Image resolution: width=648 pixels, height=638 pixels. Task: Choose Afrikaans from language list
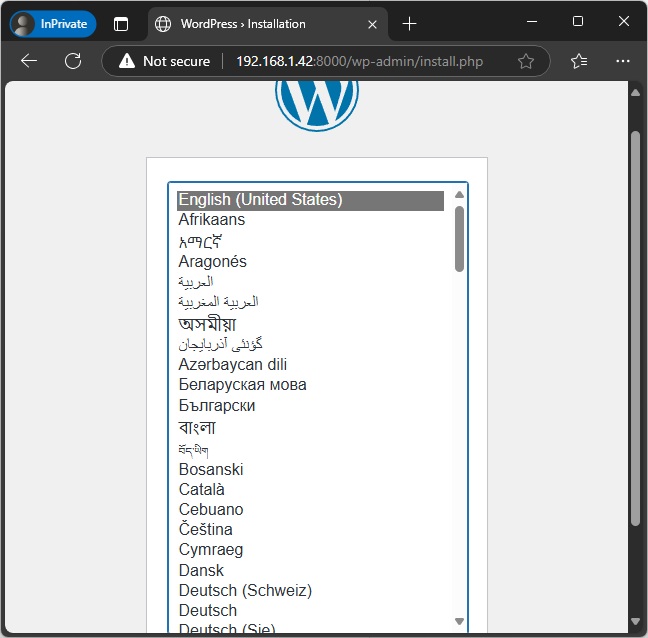[x=212, y=220]
